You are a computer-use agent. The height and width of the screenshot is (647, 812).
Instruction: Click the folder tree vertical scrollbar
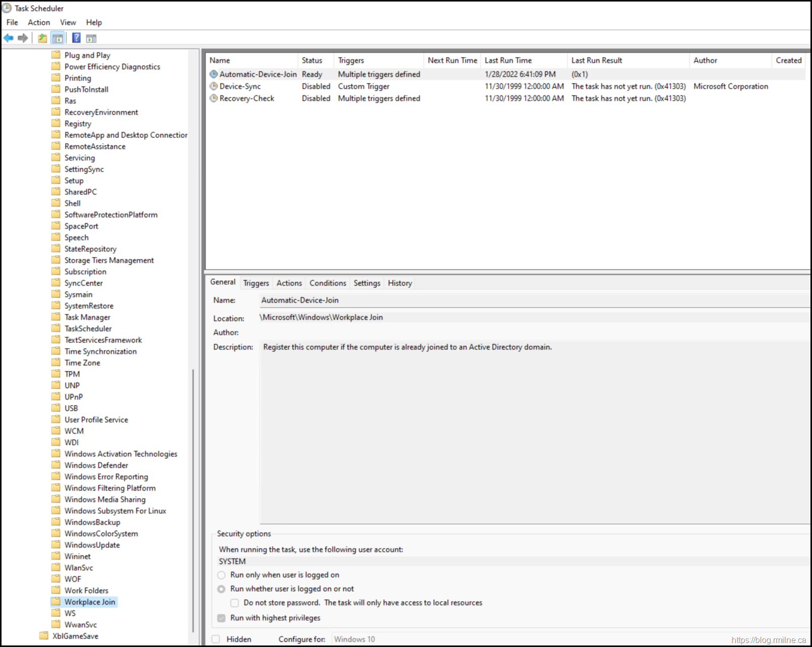(193, 501)
